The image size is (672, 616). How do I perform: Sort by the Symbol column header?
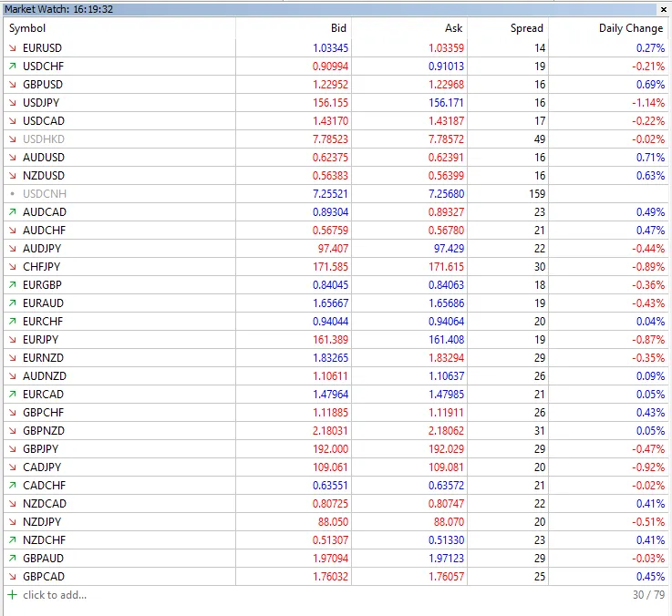click(27, 28)
